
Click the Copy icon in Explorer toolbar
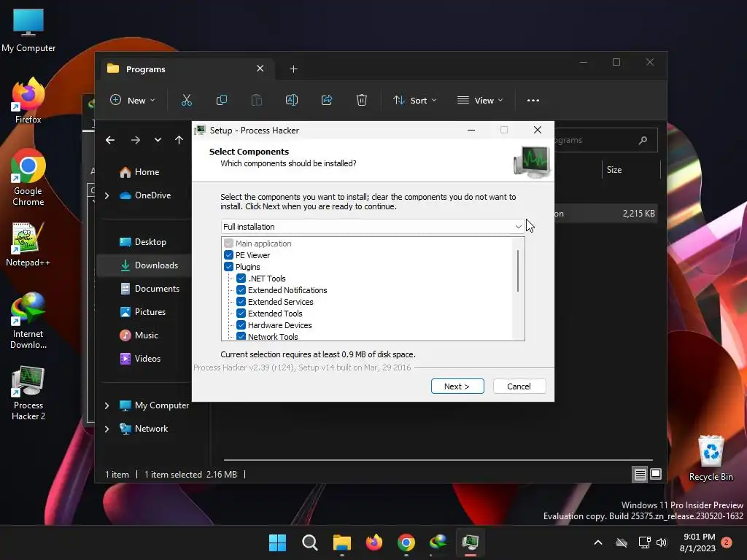(222, 101)
